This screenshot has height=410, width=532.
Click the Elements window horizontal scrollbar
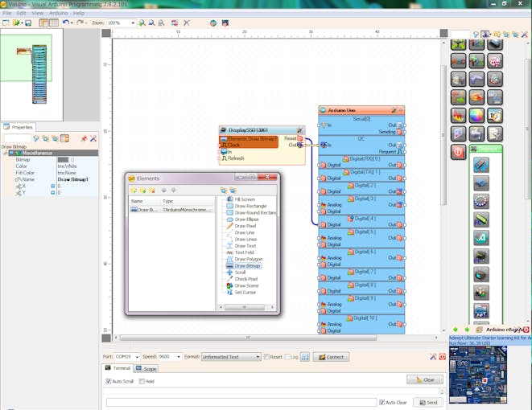click(246, 307)
